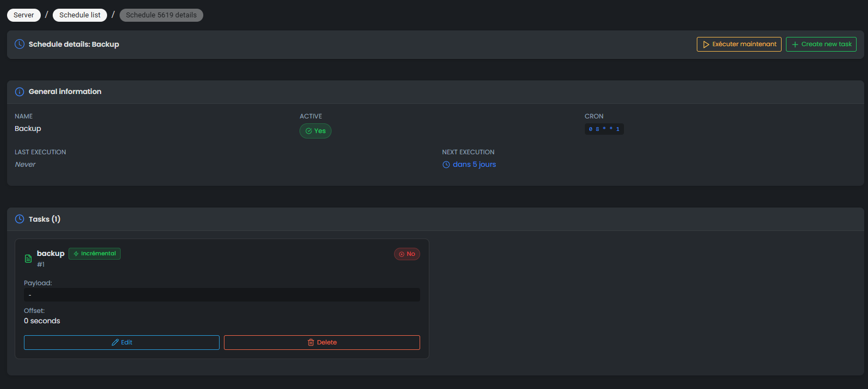Click the clock icon beside Tasks (1)
This screenshot has width=868, height=389.
click(20, 219)
